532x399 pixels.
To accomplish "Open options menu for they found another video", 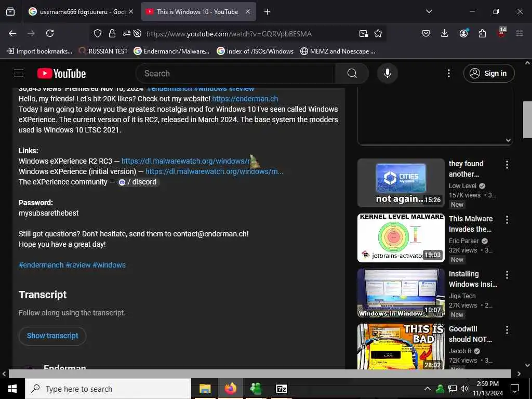I will (x=507, y=165).
